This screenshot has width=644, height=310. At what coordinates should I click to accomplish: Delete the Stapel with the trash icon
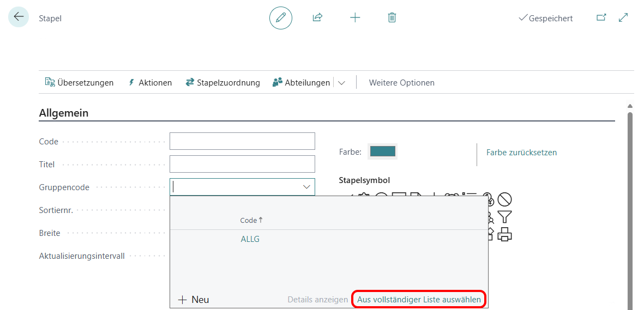392,17
